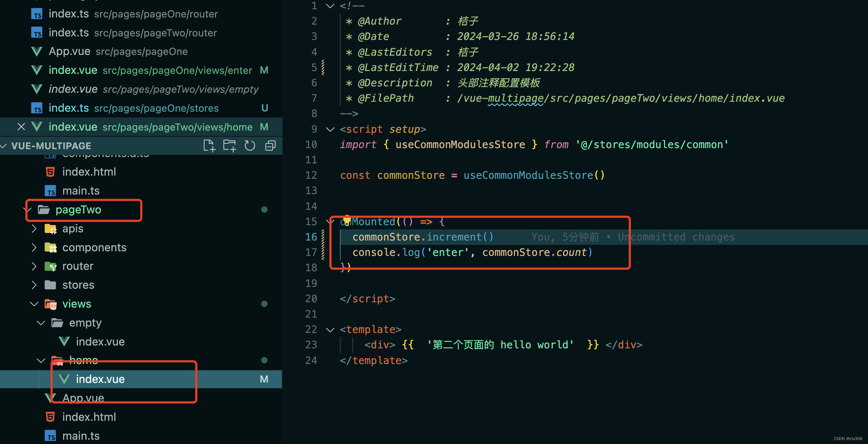Click the M status badge of home index.vue in tree
868x444 pixels.
coord(264,379)
